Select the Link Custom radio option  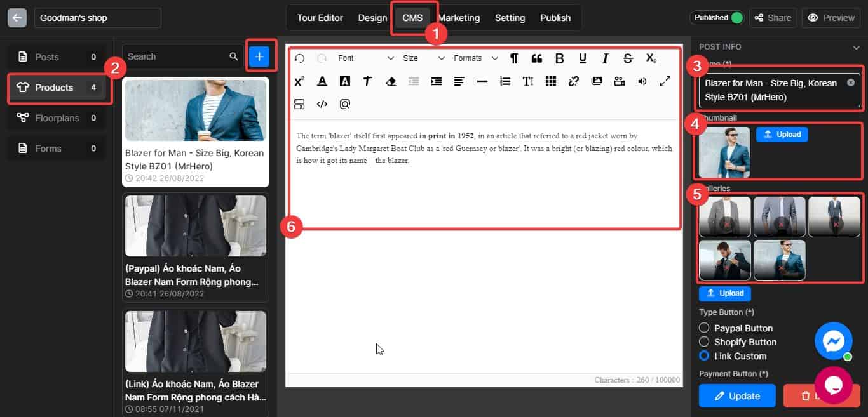click(704, 356)
